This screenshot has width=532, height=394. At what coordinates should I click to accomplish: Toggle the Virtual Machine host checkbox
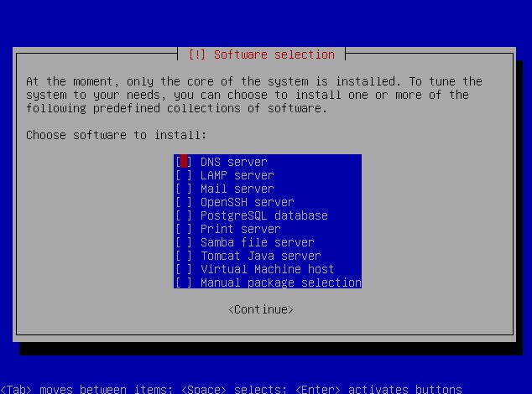[x=184, y=269]
